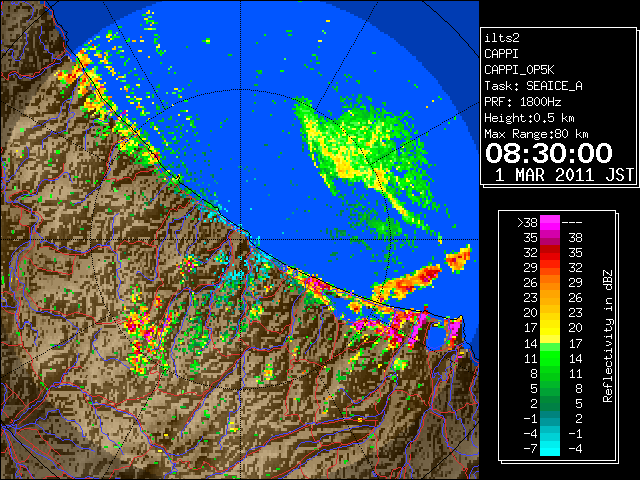Click the "ilts2" label in the info panel

[x=502, y=38]
